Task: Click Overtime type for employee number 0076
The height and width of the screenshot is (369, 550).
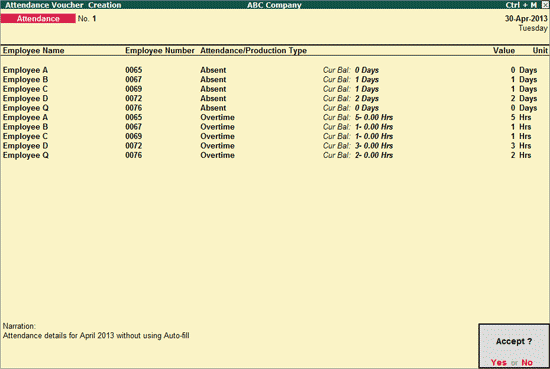Action: 217,155
